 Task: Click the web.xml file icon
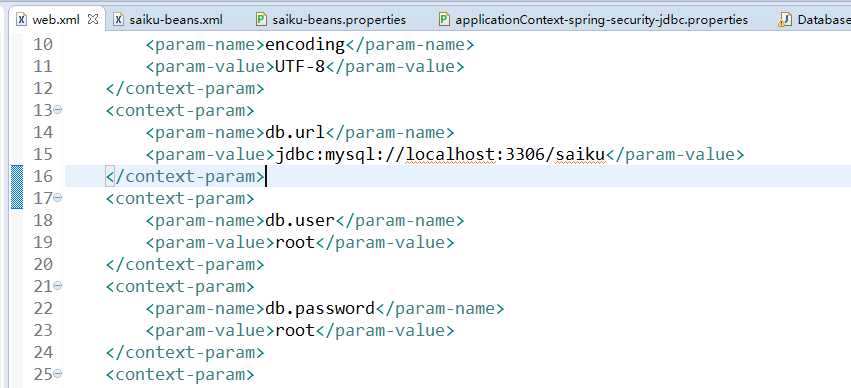tap(22, 20)
